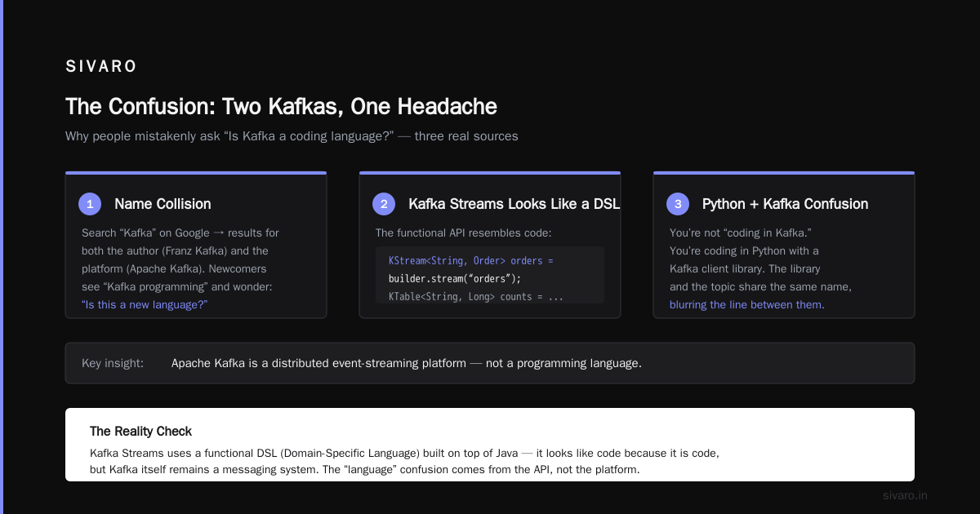Select the "Python + Kafka Confusion" card title
980x514 pixels.
coord(785,204)
